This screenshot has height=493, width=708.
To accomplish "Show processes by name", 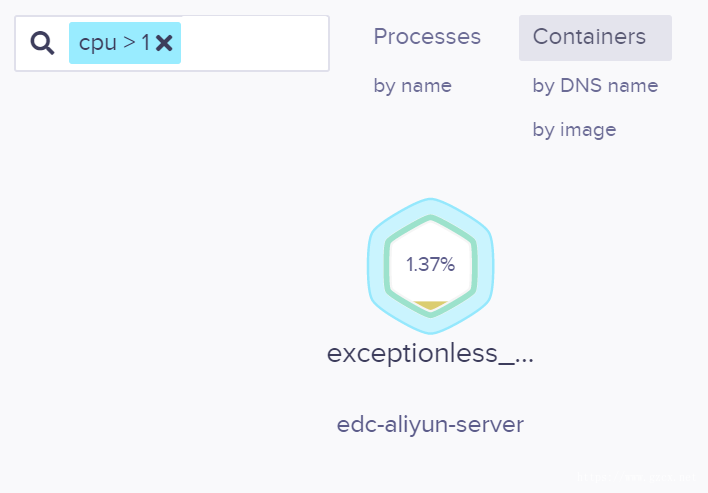I will pyautogui.click(x=413, y=86).
